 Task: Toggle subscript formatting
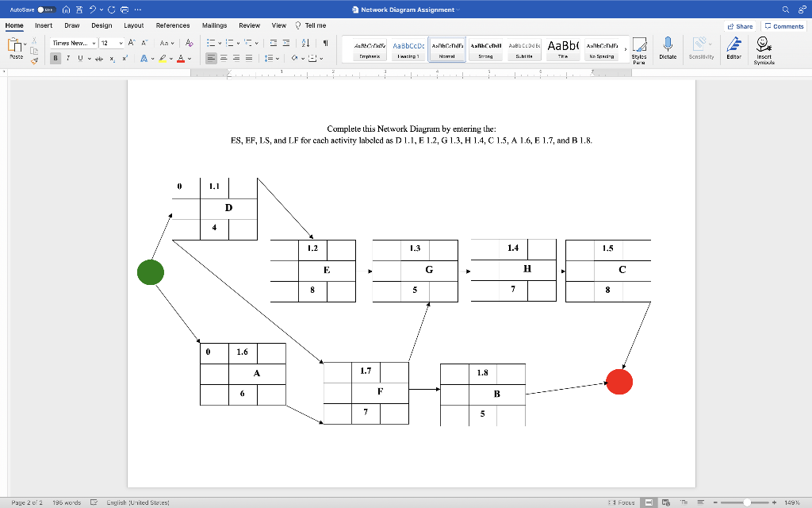tap(113, 59)
